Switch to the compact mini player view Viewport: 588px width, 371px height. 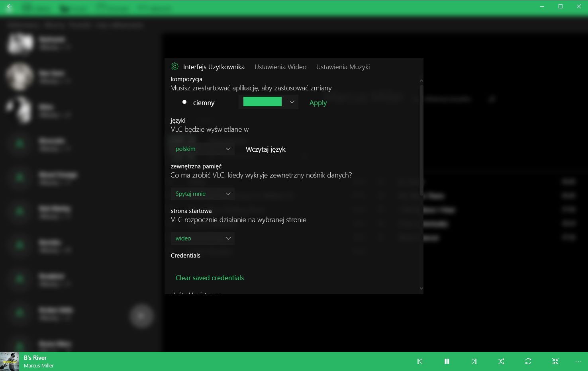tap(555, 361)
